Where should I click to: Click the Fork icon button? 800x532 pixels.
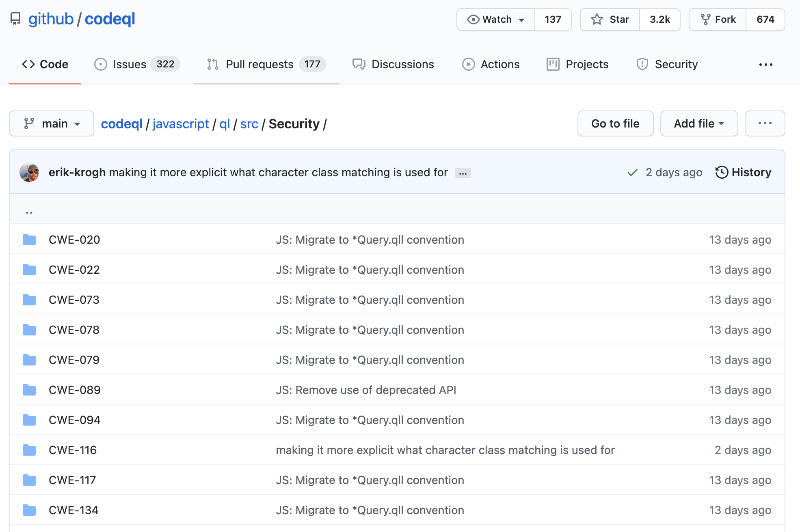coord(706,19)
